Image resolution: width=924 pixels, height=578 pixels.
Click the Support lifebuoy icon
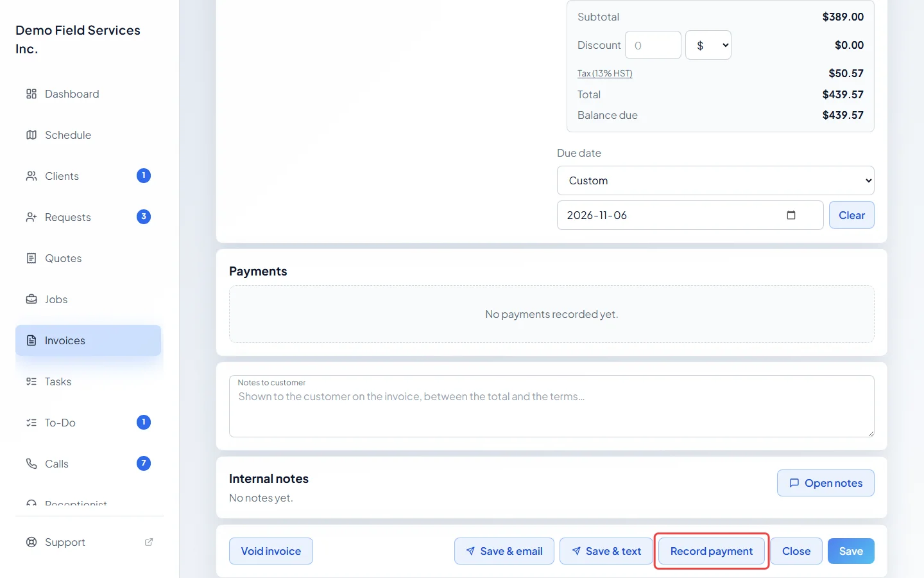tap(31, 542)
